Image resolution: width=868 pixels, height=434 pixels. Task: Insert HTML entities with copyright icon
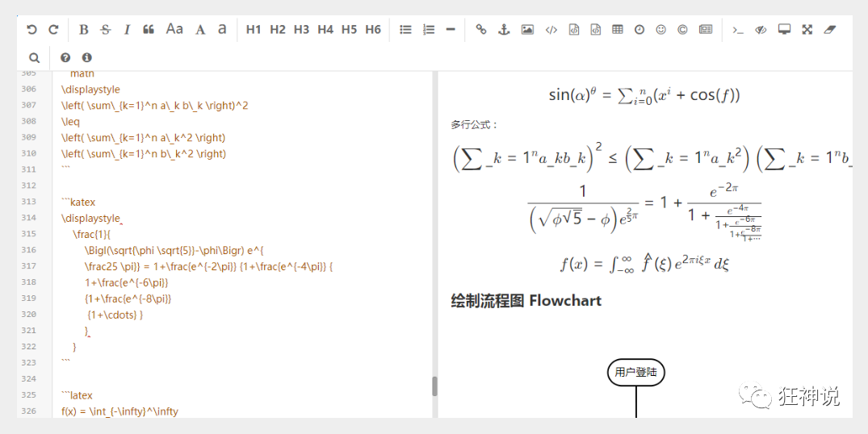[682, 29]
